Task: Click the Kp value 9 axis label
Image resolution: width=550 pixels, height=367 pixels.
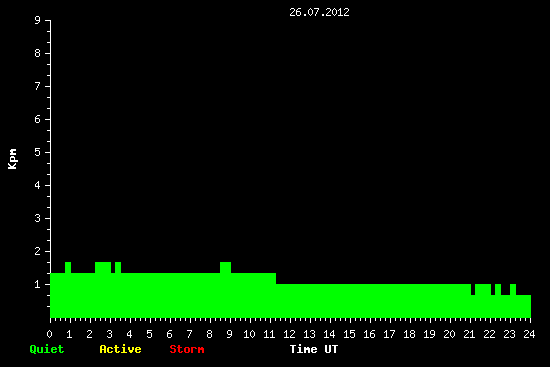Action: [38, 20]
